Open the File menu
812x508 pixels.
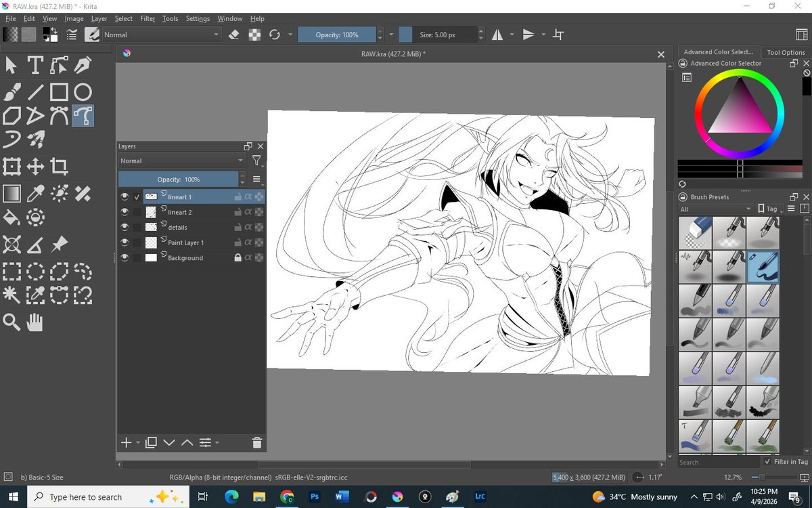10,19
